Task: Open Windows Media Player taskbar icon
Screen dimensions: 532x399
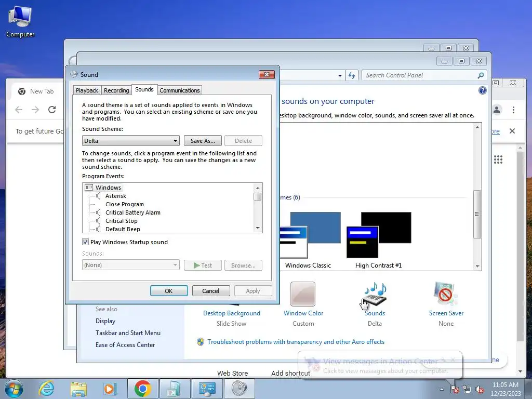Action: [x=110, y=389]
